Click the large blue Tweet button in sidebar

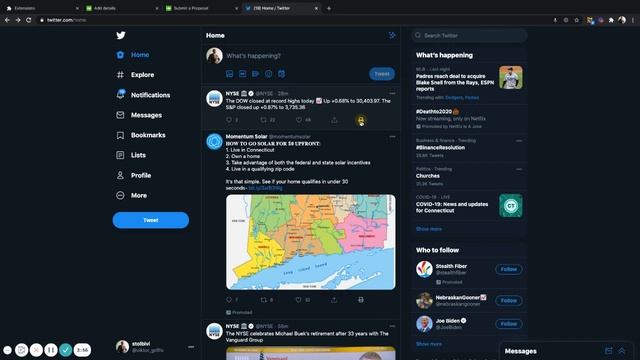tap(151, 220)
